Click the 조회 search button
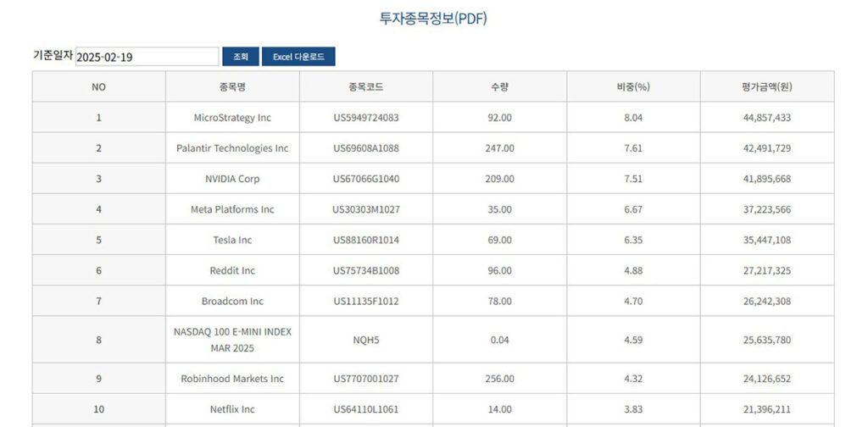The height and width of the screenshot is (427, 868). (241, 57)
